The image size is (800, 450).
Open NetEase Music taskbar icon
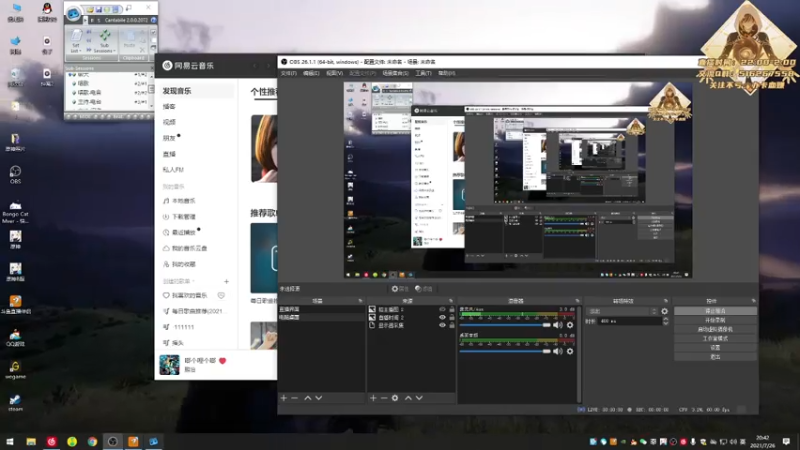coord(52,441)
